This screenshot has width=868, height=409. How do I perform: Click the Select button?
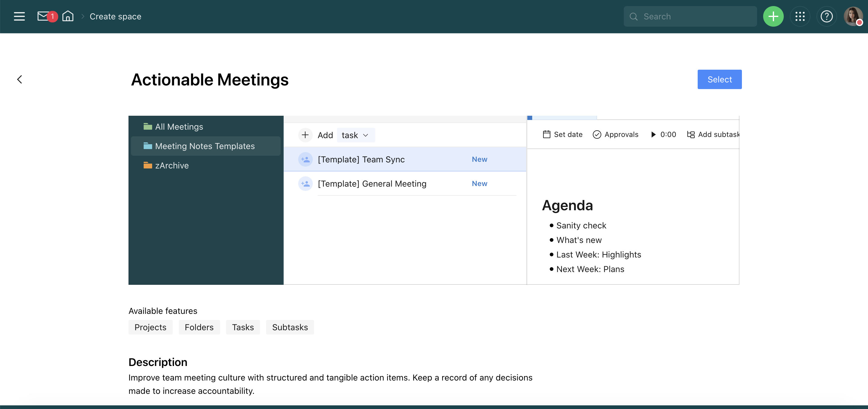[x=719, y=79]
